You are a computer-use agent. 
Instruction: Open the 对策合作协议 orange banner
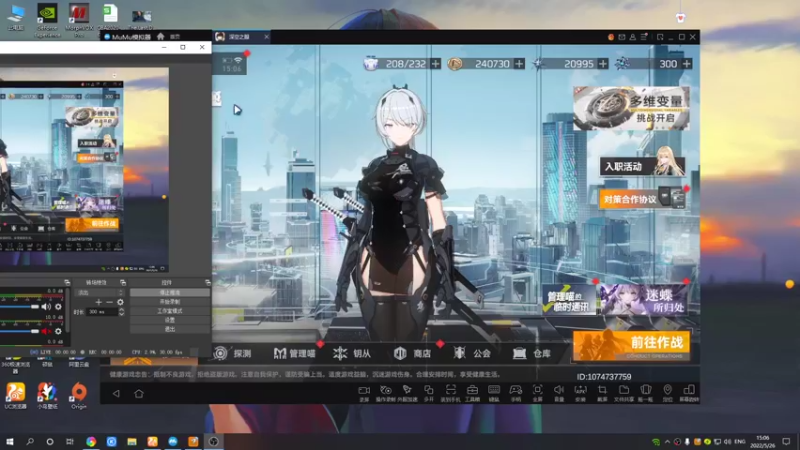click(642, 199)
